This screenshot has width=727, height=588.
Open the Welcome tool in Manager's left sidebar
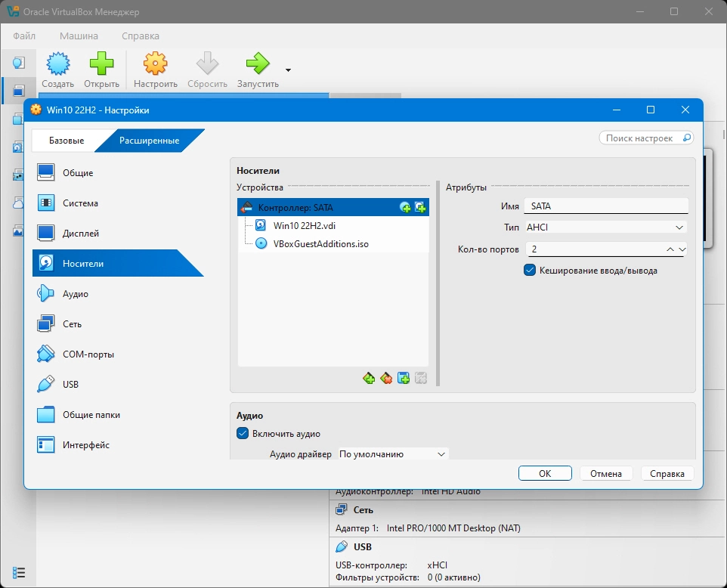[x=18, y=63]
